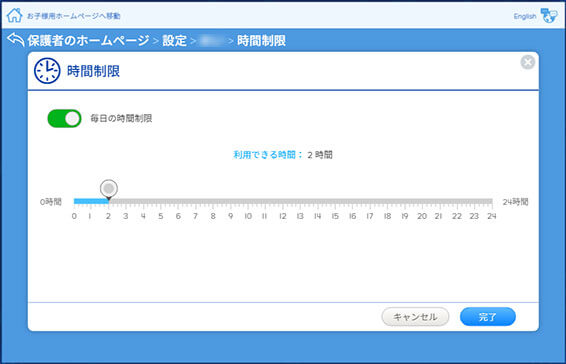
Task: Click the number 6 on the scale
Action: point(178,216)
